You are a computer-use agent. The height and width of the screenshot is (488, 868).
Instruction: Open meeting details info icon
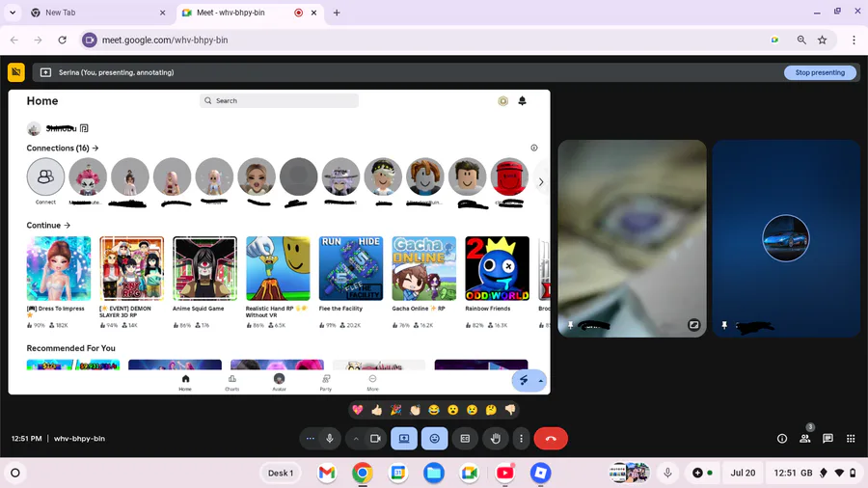pyautogui.click(x=782, y=439)
